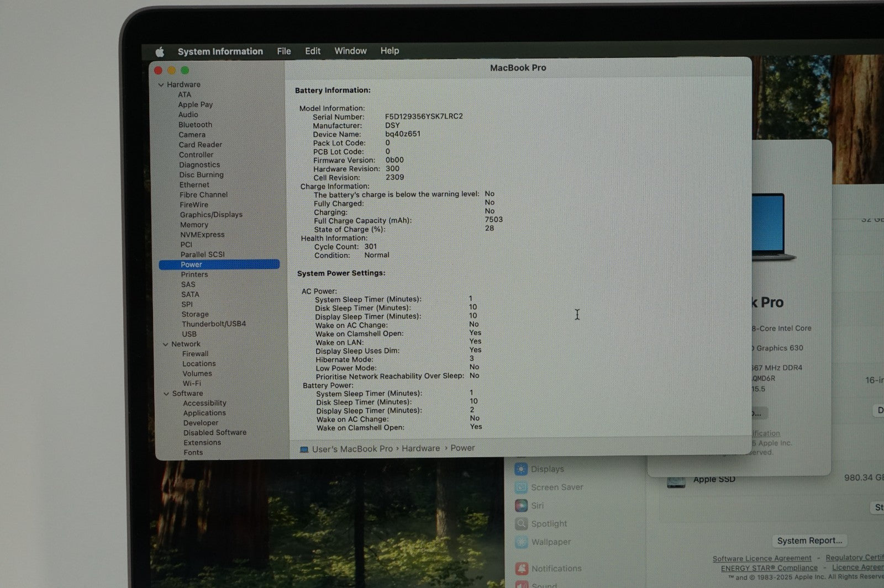
Task: Select Bluetooth in the sidebar
Action: (195, 125)
